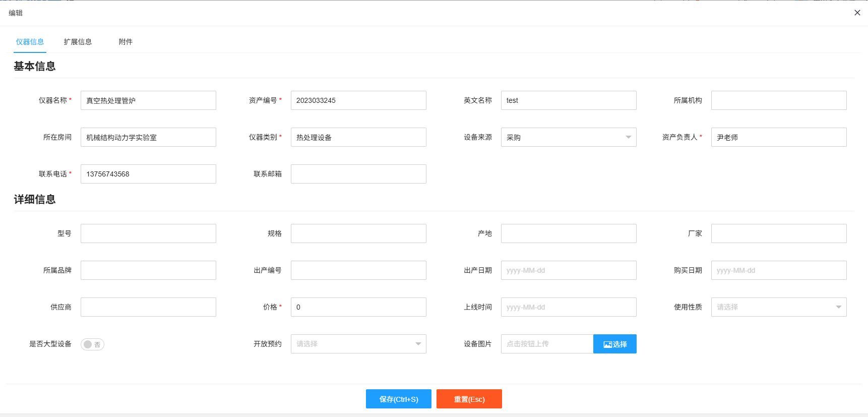Expand the 设备来源 dropdown
The height and width of the screenshot is (417, 868).
(x=568, y=137)
